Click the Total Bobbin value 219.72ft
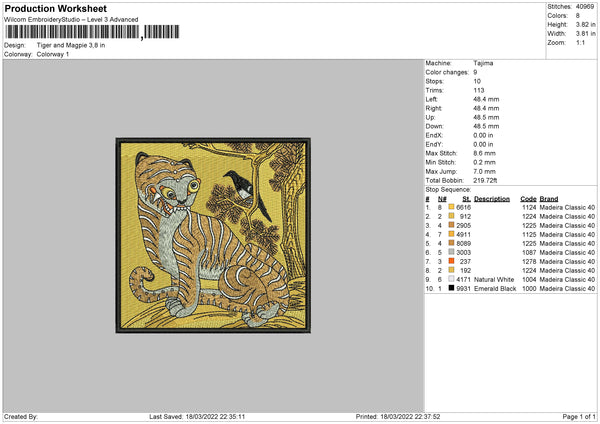Screen dimensions: 600x424 [485, 180]
